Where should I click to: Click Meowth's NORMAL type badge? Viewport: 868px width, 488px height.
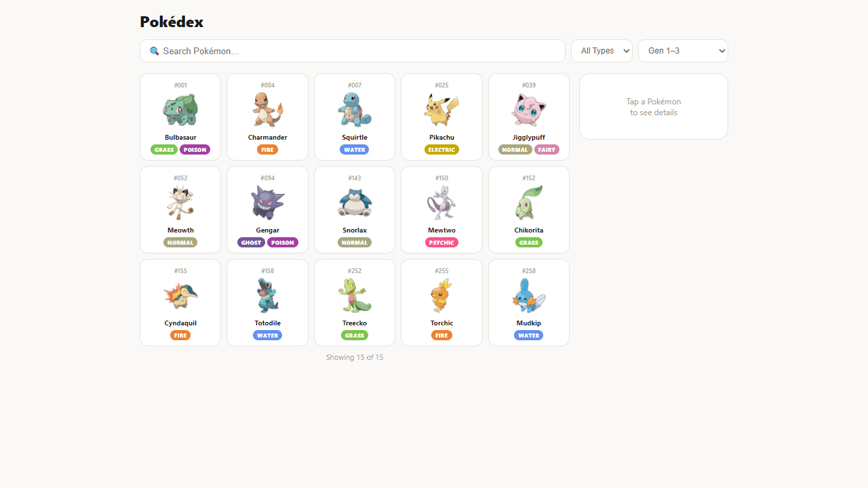click(x=180, y=243)
